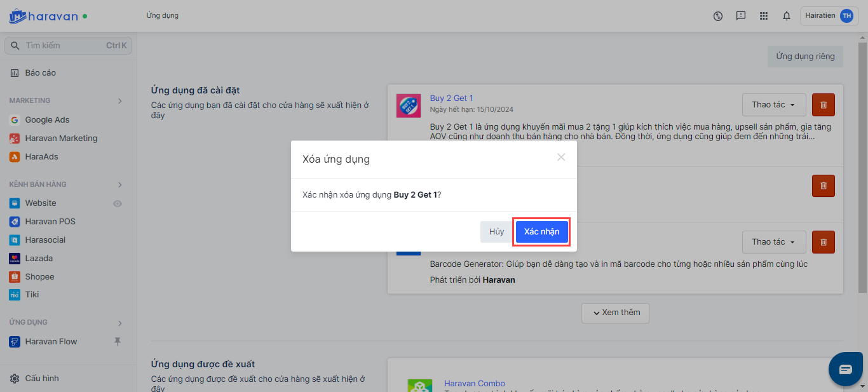Click the Haravan Flow icon
Image resolution: width=868 pixels, height=392 pixels.
(x=14, y=342)
